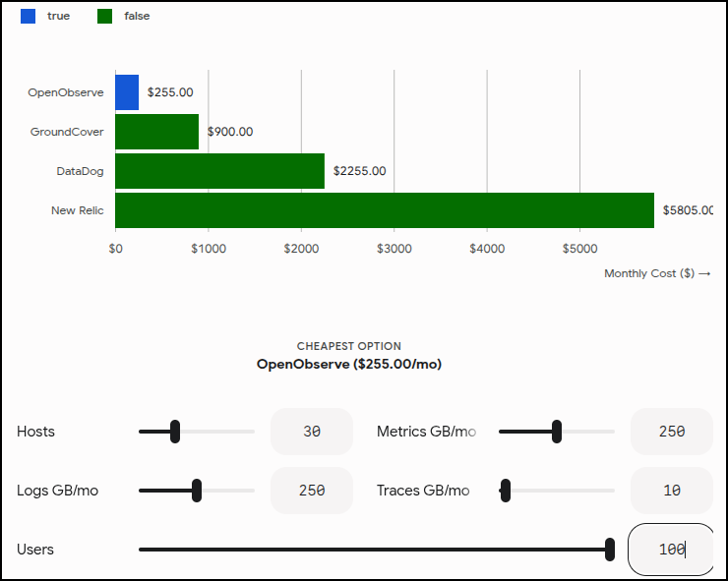Viewport: 728px width, 581px height.
Task: Click the $0 axis tick label
Action: [116, 249]
